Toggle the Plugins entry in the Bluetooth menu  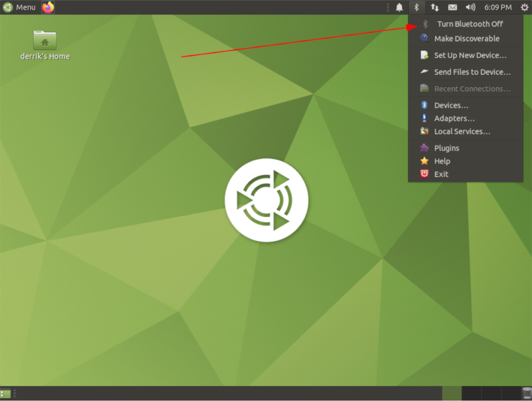tap(445, 148)
